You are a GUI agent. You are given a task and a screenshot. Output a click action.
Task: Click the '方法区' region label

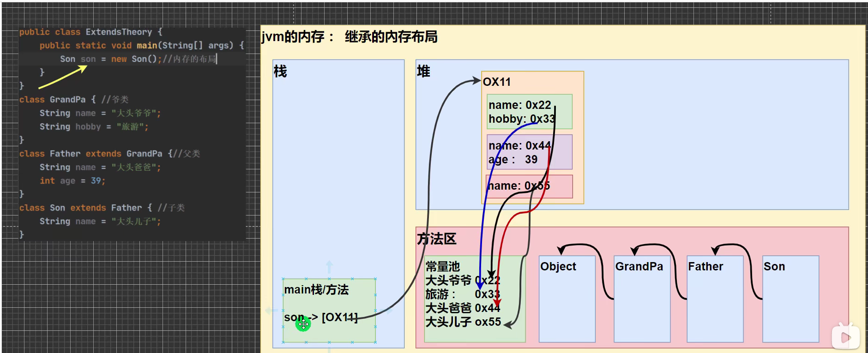pyautogui.click(x=436, y=239)
